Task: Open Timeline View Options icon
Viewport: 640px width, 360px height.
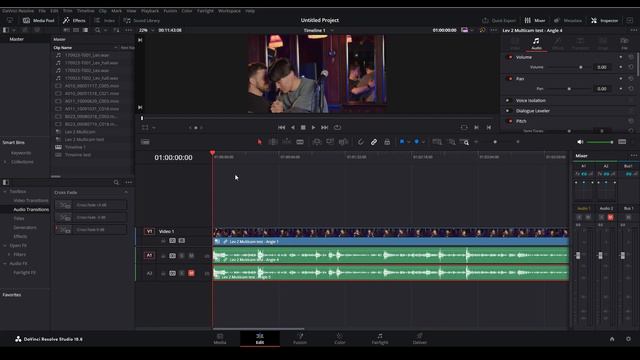Action: coord(145,142)
